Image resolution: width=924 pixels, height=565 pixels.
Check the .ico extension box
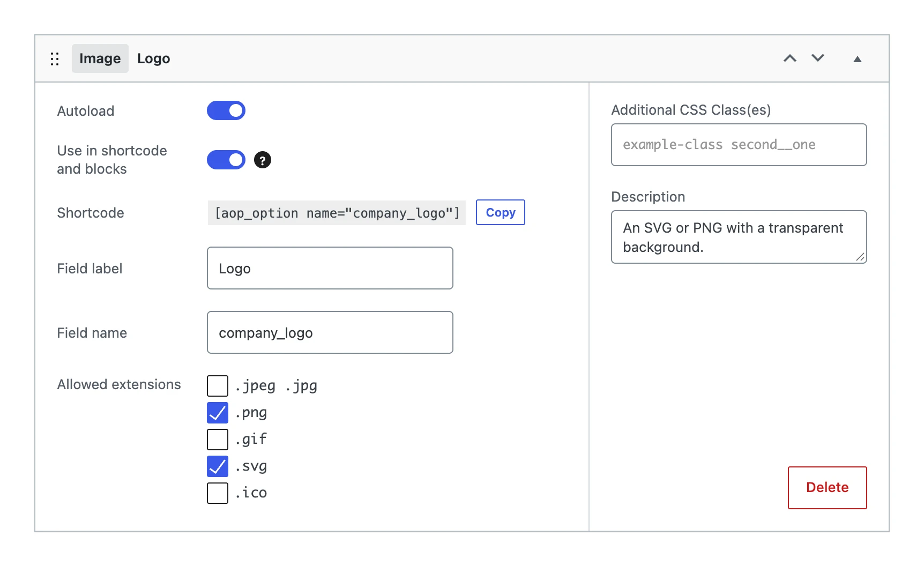[x=218, y=493]
